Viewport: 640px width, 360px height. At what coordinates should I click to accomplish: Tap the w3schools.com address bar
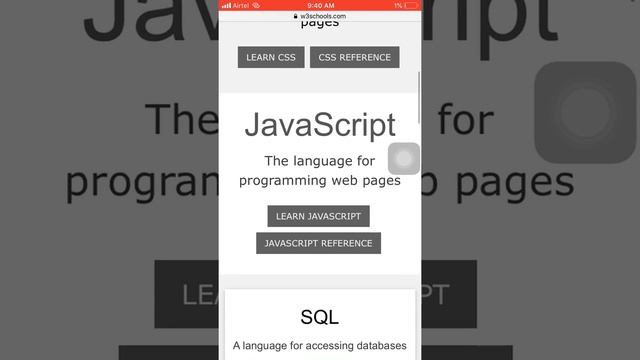[320, 16]
